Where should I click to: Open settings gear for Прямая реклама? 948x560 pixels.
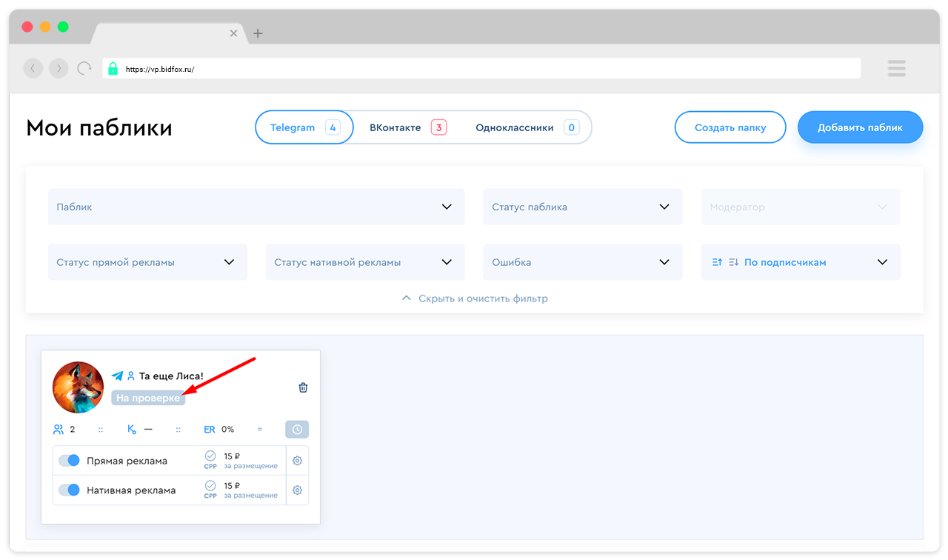pyautogui.click(x=297, y=461)
